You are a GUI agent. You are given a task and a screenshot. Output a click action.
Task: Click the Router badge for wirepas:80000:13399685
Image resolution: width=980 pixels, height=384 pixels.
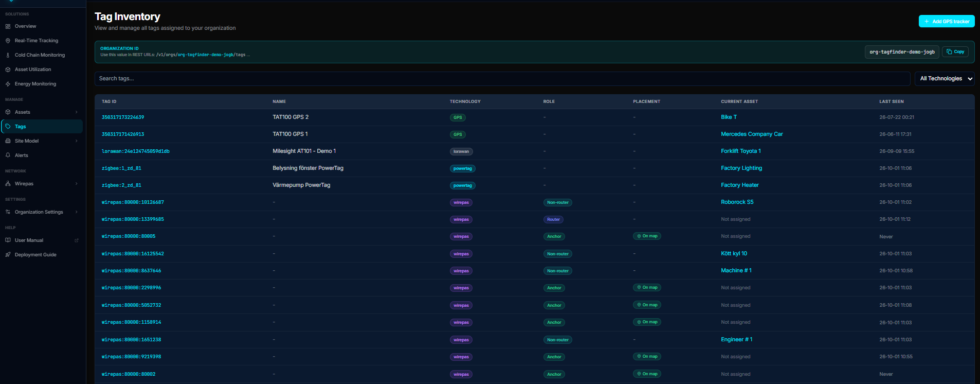point(553,219)
